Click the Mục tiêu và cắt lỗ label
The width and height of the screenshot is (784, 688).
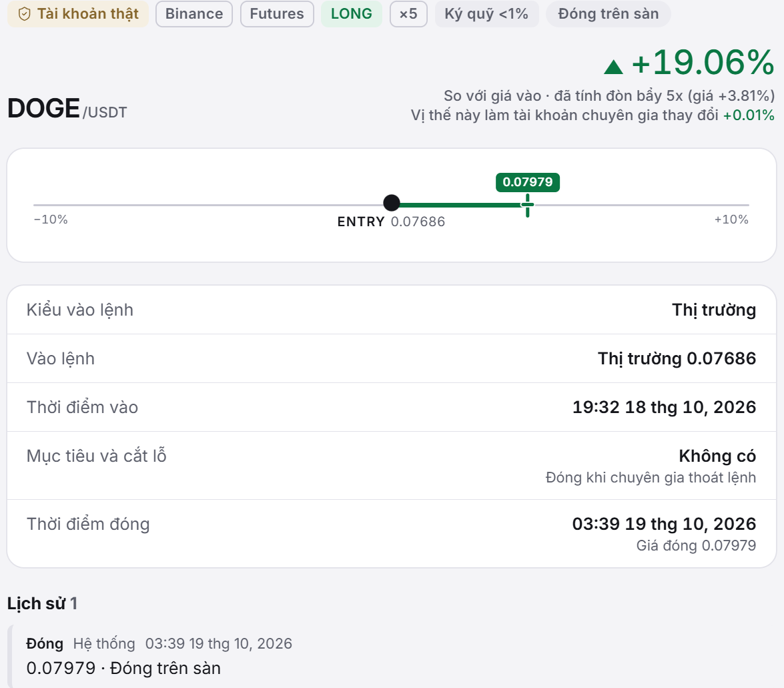pos(97,456)
